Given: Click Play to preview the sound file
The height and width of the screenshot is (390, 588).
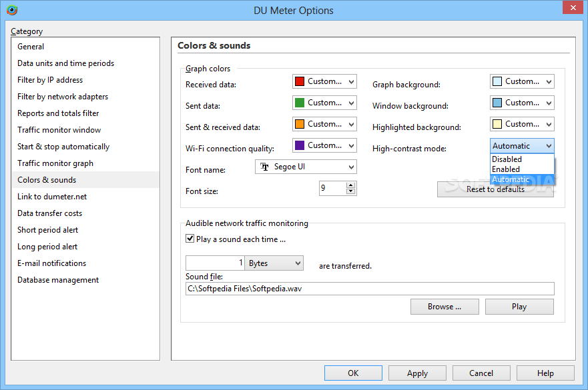Looking at the screenshot, I should tap(519, 307).
